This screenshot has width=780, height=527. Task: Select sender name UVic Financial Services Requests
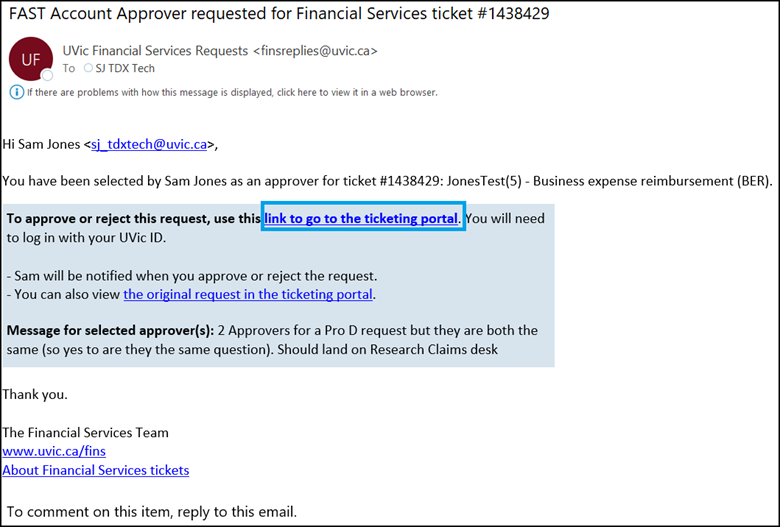[x=155, y=51]
